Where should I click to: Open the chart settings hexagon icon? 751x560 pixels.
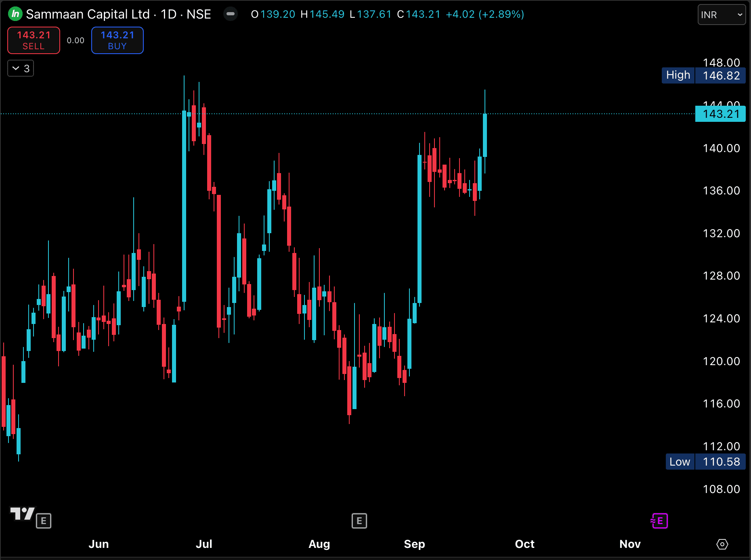(722, 544)
